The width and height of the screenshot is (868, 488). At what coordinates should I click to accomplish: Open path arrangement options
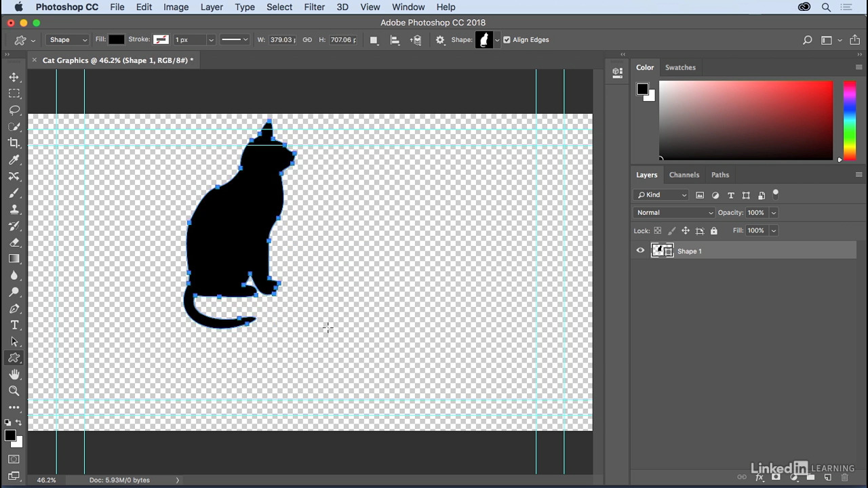[416, 40]
